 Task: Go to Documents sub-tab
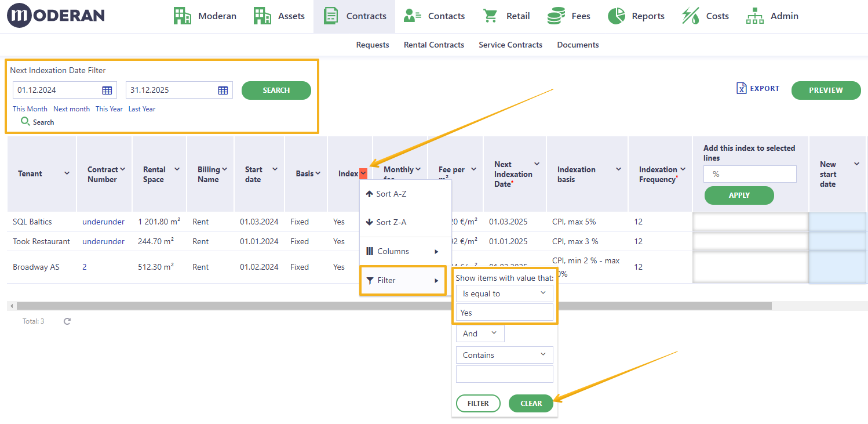click(578, 45)
